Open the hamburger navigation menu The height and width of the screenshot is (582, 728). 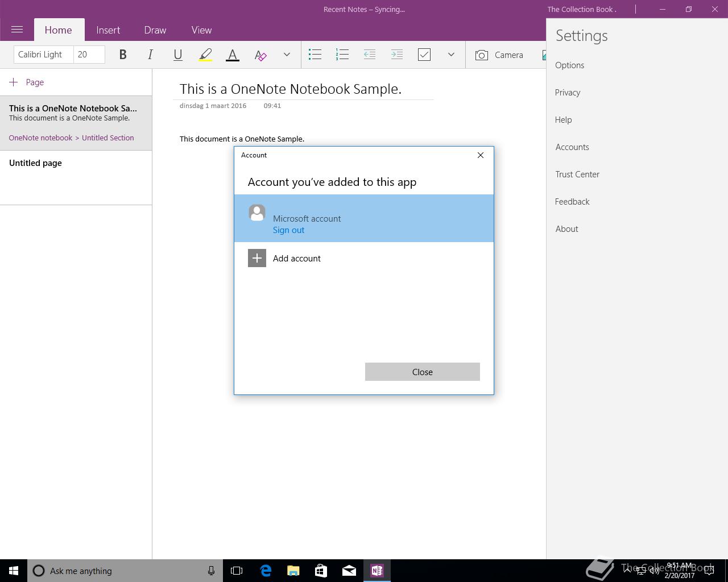point(17,30)
